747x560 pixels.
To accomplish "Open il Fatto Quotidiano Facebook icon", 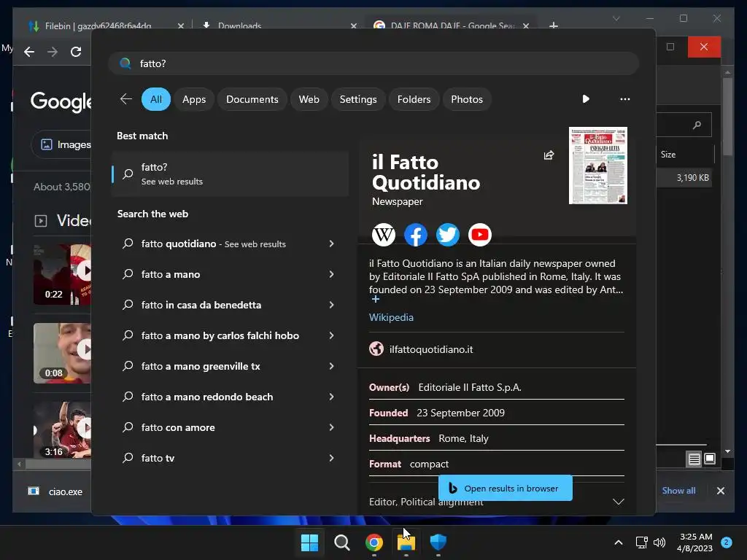I will pyautogui.click(x=415, y=235).
